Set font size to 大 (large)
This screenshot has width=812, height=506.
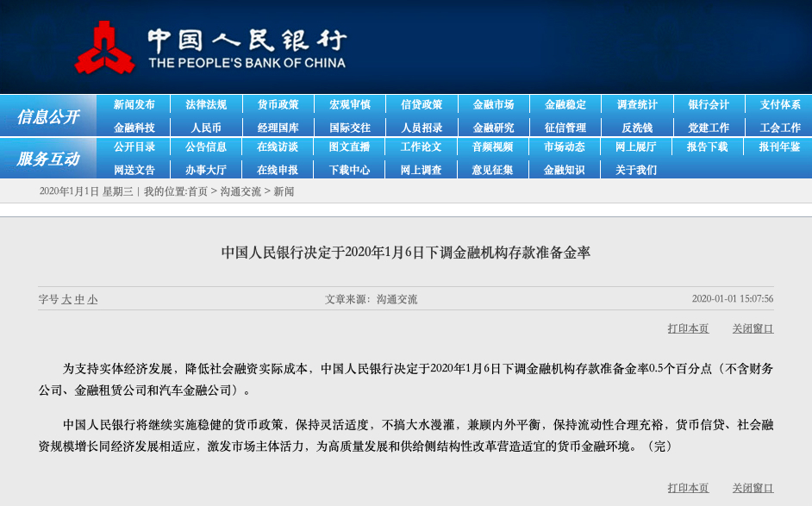(x=66, y=300)
